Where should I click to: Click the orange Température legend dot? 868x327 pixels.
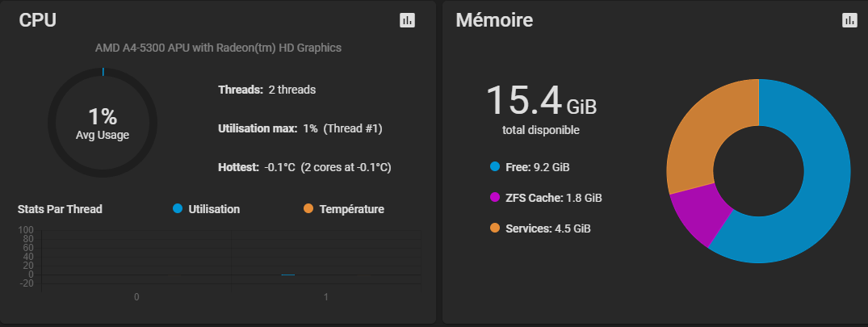(308, 209)
